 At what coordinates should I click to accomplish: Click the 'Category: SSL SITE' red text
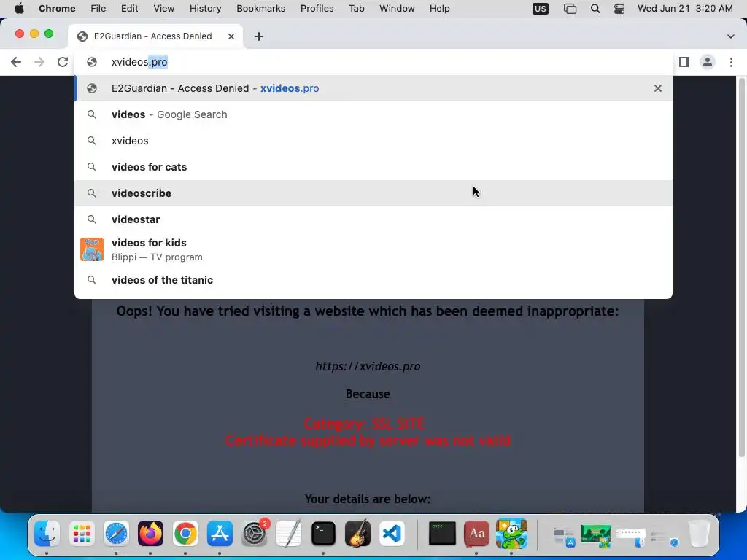364,424
